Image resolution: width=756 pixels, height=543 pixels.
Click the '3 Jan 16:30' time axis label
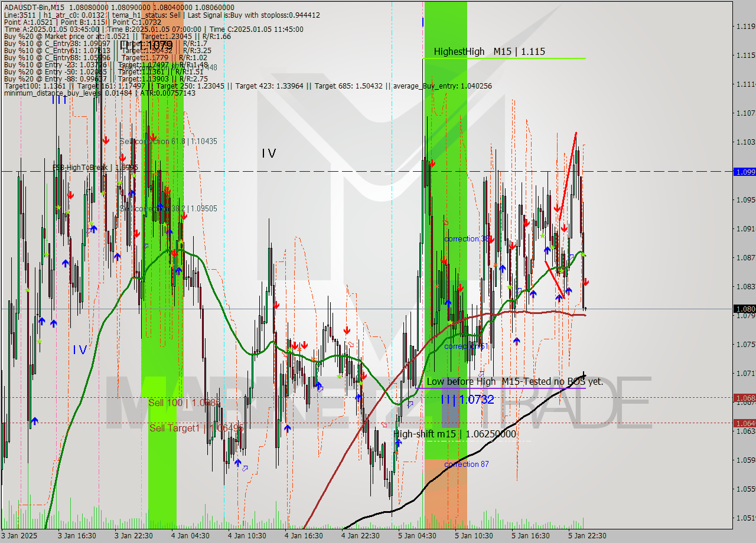coord(77,536)
